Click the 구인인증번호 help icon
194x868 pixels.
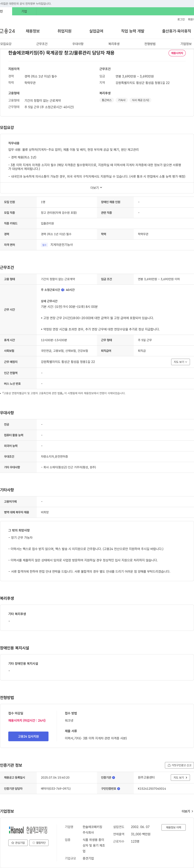[119, 788]
